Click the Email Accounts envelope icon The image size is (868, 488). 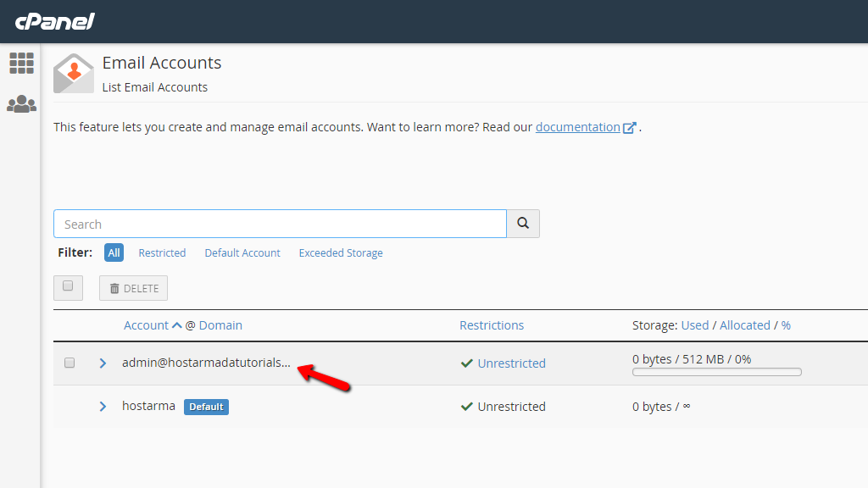click(74, 74)
